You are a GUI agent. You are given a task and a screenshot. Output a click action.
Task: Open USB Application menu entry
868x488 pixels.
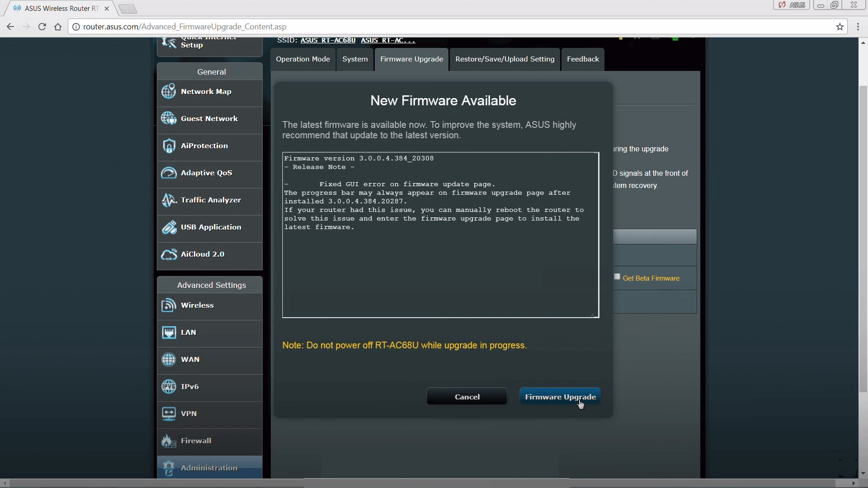coord(210,227)
